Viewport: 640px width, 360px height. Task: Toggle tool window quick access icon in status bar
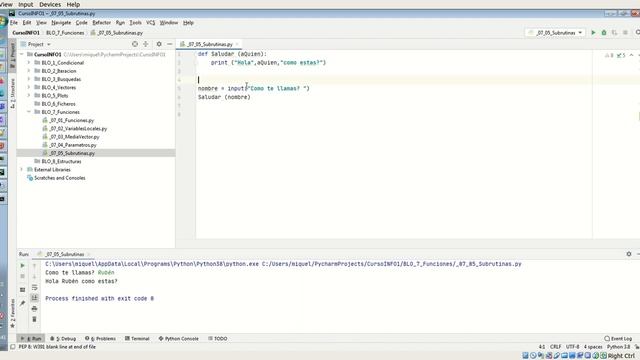[x=13, y=347]
